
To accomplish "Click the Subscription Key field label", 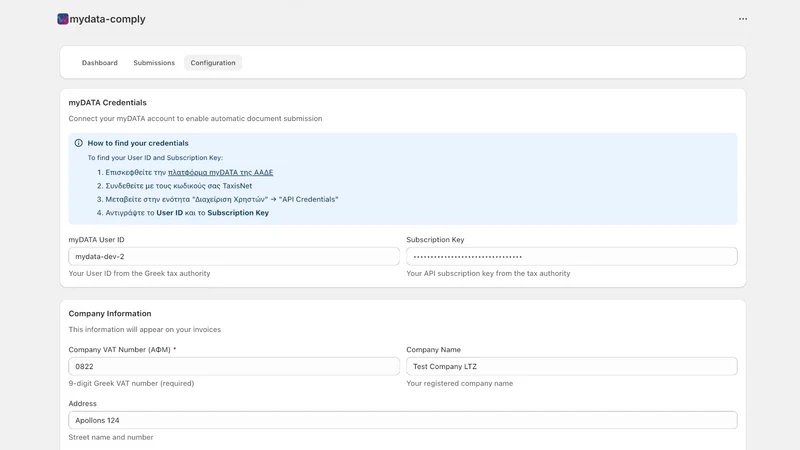I will (435, 240).
